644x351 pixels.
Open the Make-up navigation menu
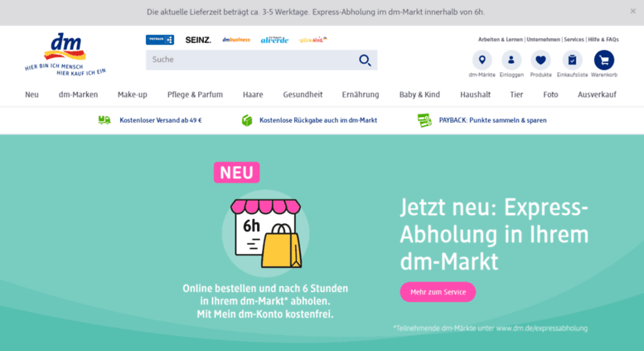tap(133, 95)
